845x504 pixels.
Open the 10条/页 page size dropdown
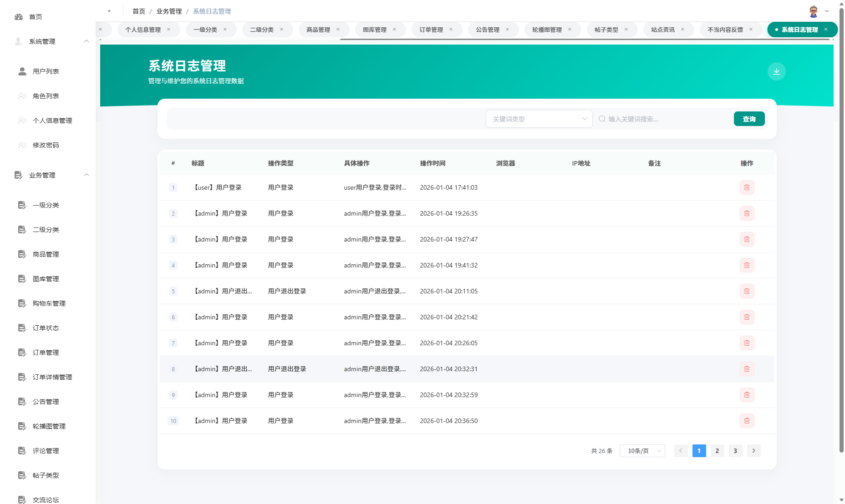[x=642, y=451]
